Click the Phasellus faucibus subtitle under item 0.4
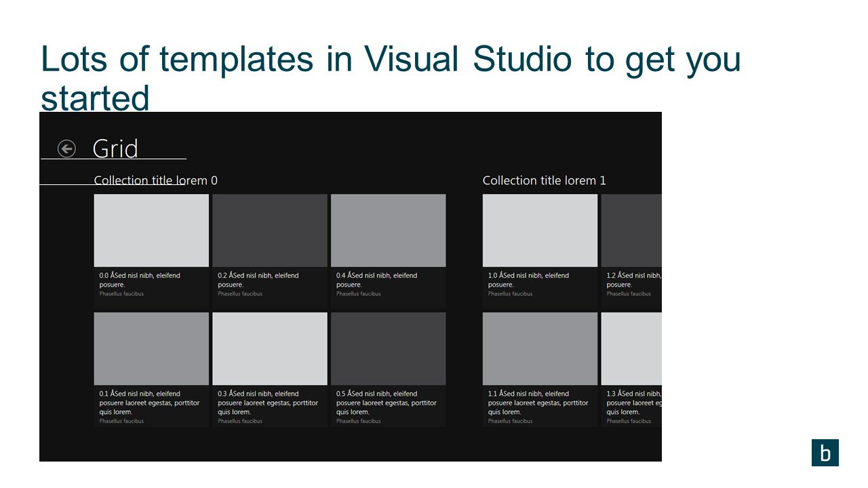 coord(359,293)
